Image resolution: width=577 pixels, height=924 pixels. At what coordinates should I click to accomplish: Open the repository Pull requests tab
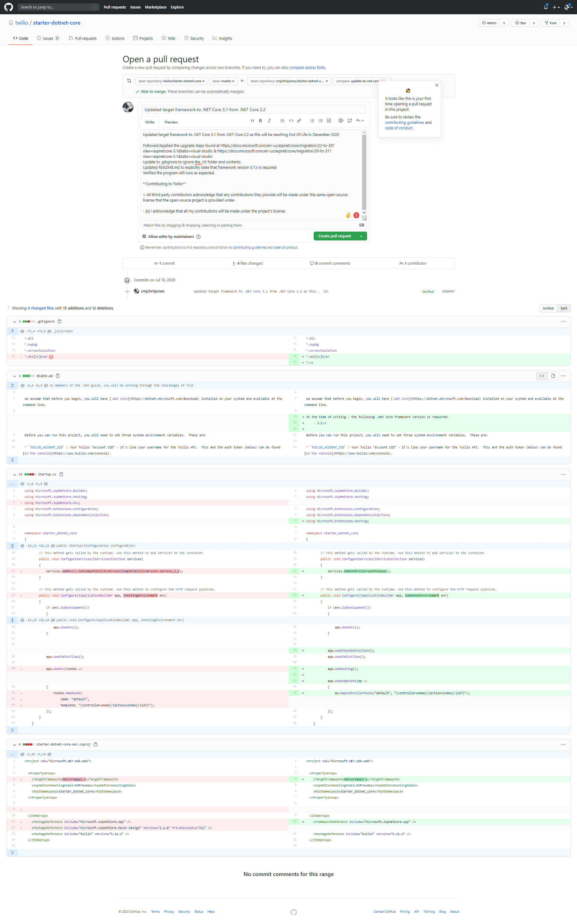point(83,38)
